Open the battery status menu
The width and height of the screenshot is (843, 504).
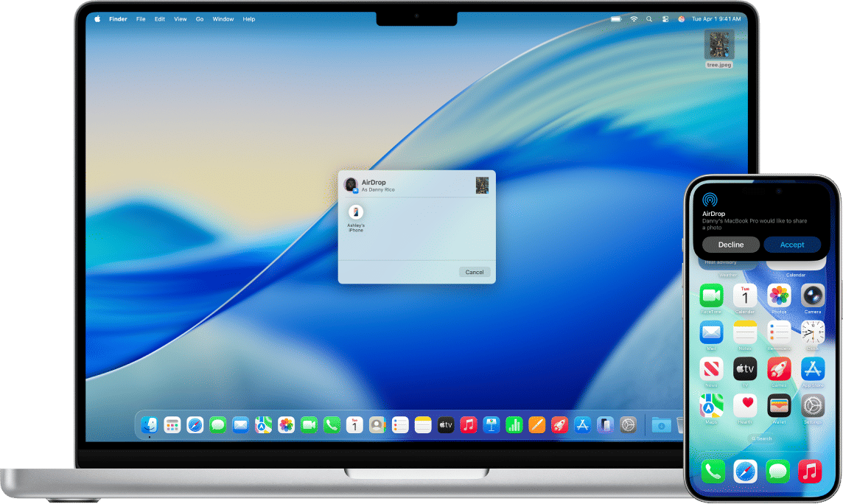tap(616, 19)
